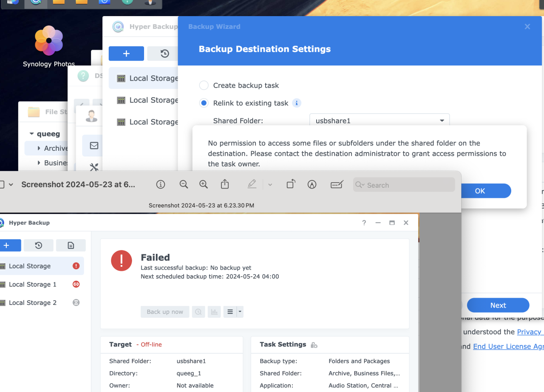Click the Rotate icon in Preview toolbar
The image size is (544, 392).
coord(291,184)
